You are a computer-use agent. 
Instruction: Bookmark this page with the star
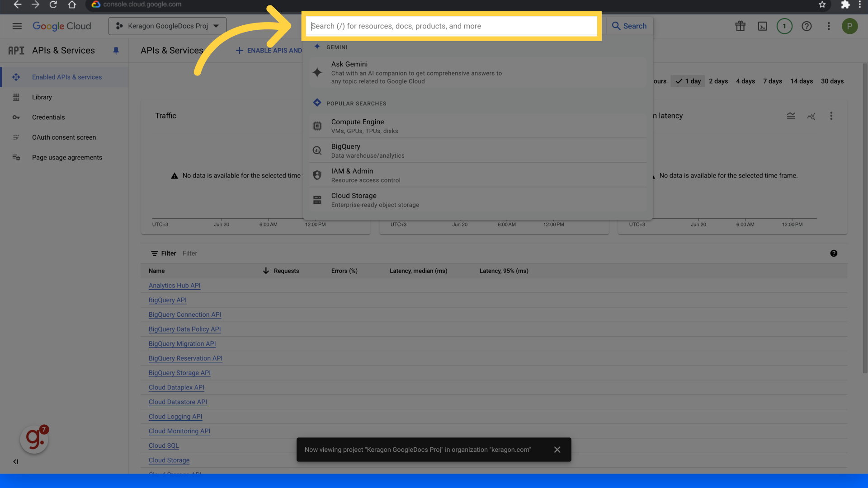click(x=822, y=5)
